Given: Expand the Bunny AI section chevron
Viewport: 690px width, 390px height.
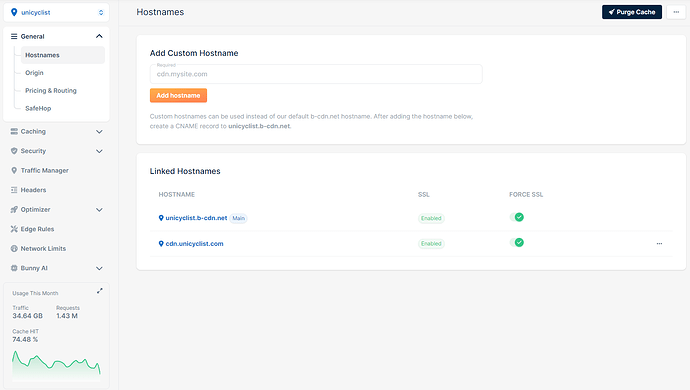Looking at the screenshot, I should [x=99, y=268].
